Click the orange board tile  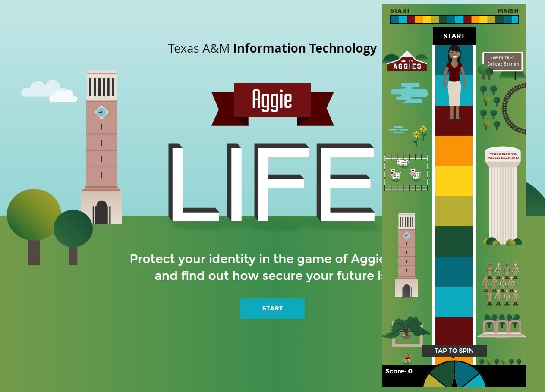(x=454, y=151)
